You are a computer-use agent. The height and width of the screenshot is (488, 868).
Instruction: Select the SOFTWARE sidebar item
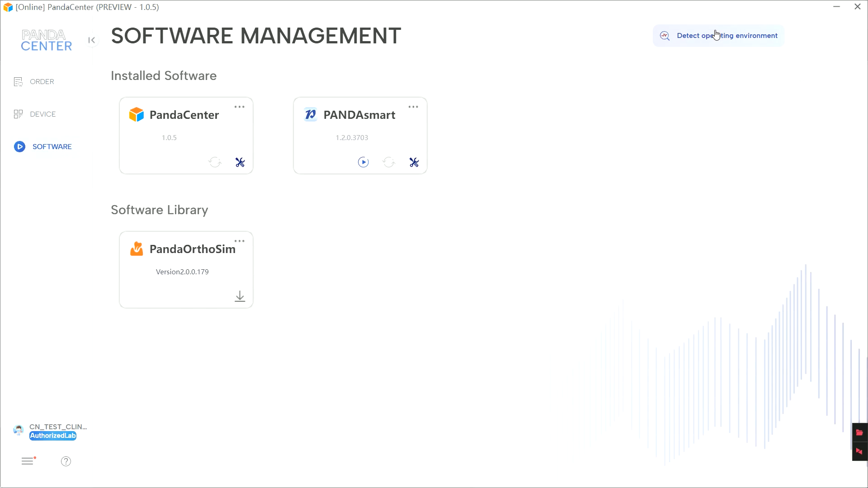[52, 147]
